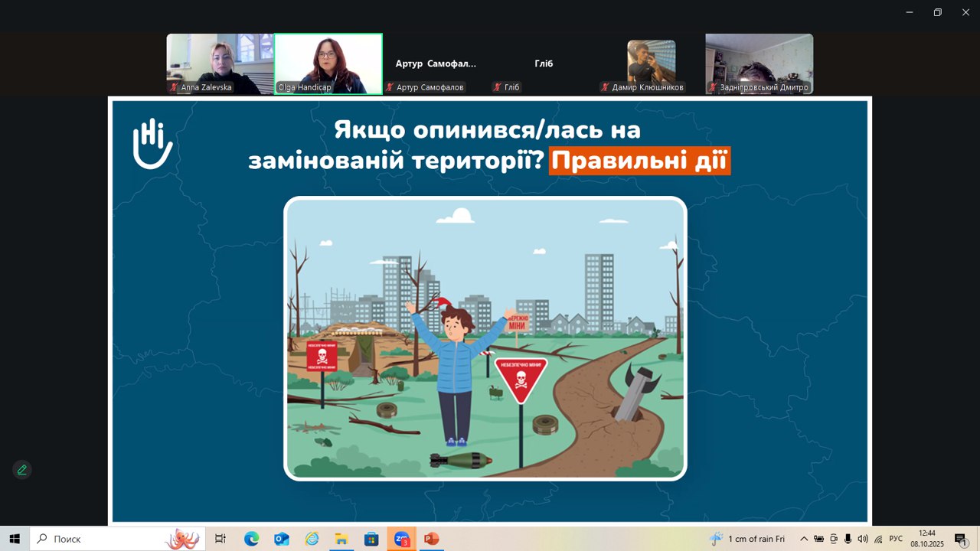Open Outlook from the taskbar
The image size is (980, 551).
pos(282,539)
